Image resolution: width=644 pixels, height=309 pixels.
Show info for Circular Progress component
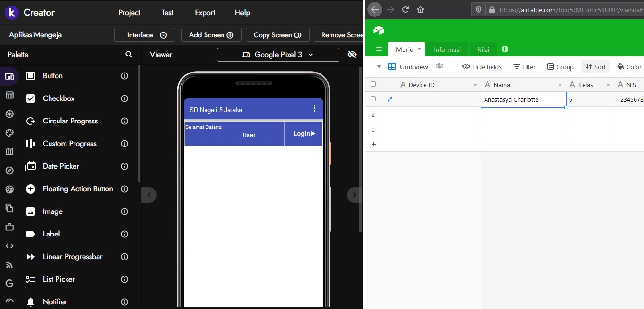[124, 121]
